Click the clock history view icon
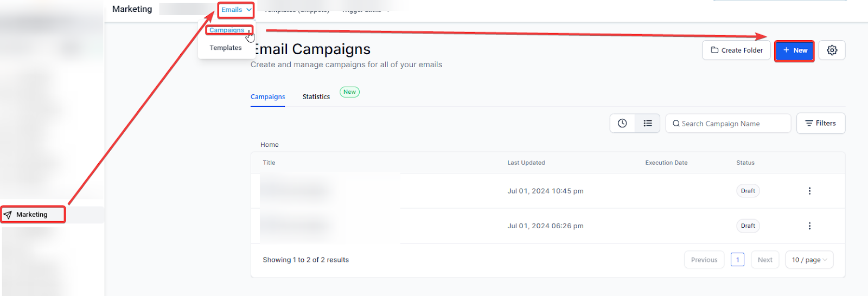 pyautogui.click(x=622, y=124)
